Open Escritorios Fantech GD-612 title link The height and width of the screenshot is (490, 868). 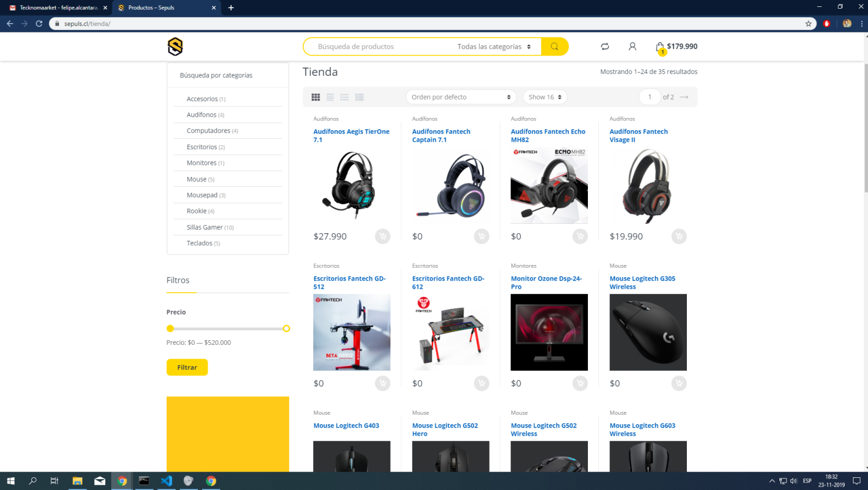pyautogui.click(x=448, y=282)
